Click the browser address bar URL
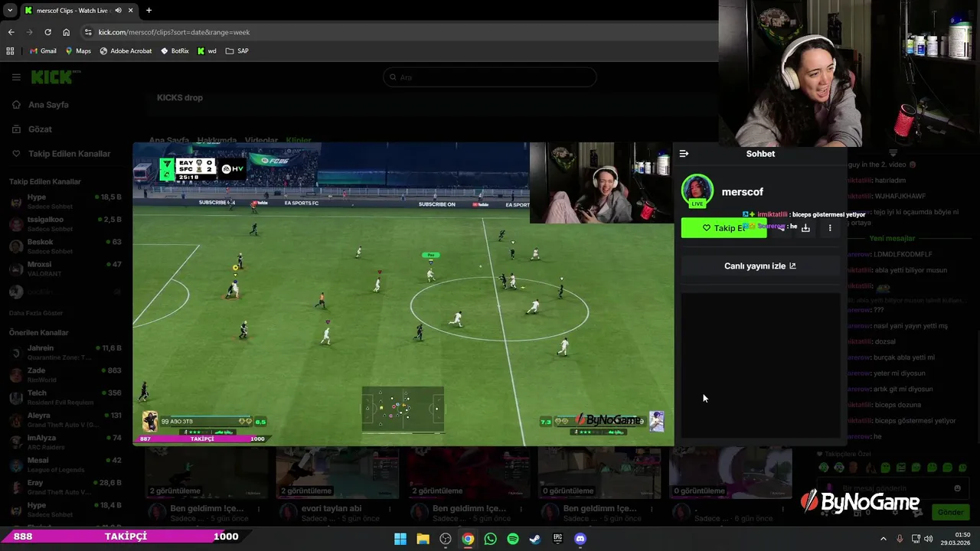 click(174, 32)
